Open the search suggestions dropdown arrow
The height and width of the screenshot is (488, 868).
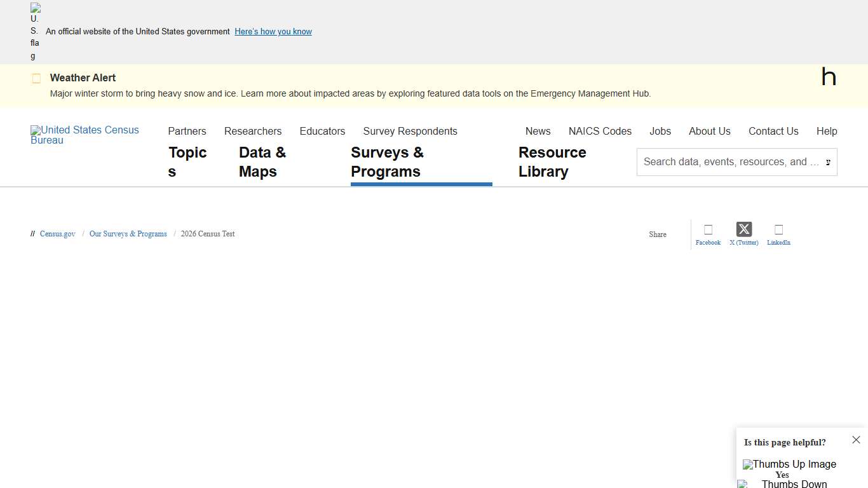coord(828,162)
